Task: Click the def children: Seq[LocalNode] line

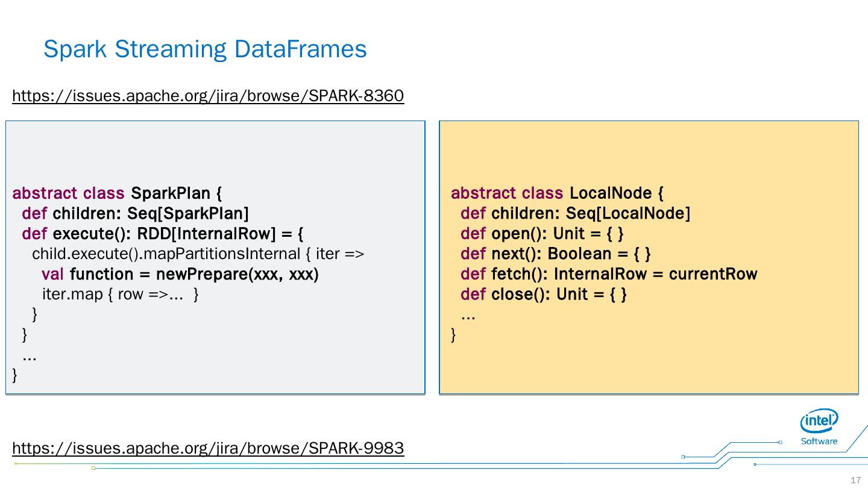Action: coord(575,213)
